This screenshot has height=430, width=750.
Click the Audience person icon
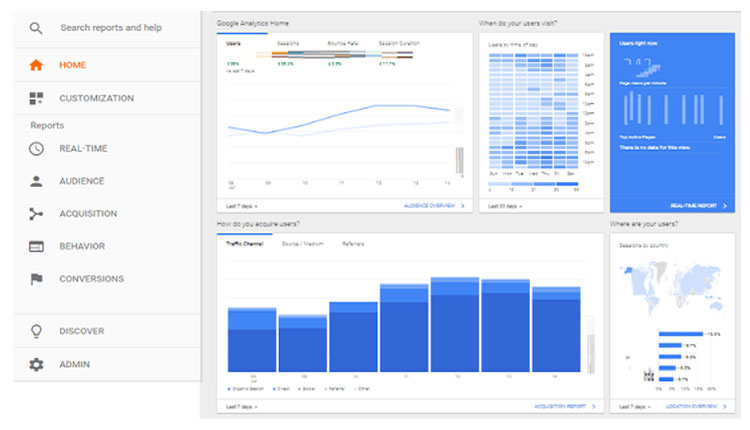point(36,181)
